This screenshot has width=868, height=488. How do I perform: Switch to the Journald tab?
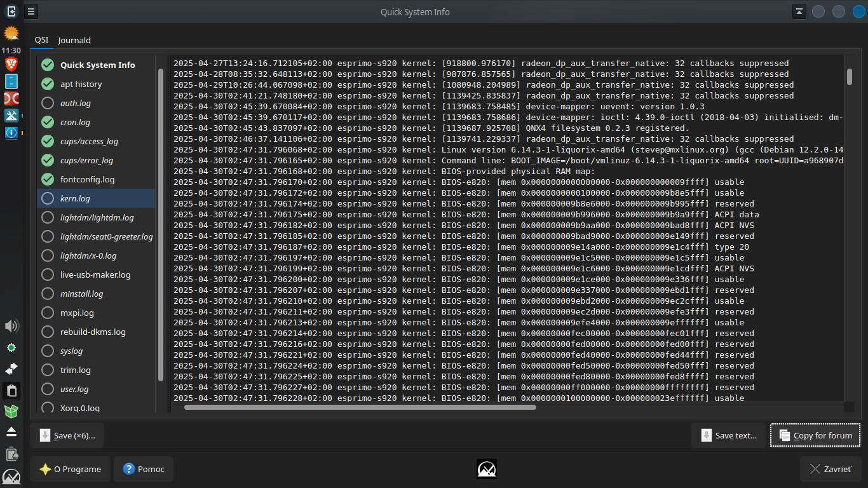click(x=74, y=40)
